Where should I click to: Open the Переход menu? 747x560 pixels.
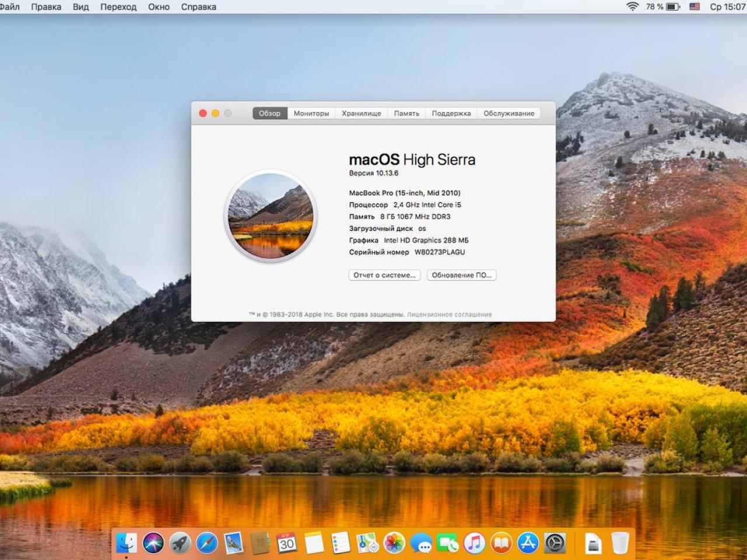118,7
